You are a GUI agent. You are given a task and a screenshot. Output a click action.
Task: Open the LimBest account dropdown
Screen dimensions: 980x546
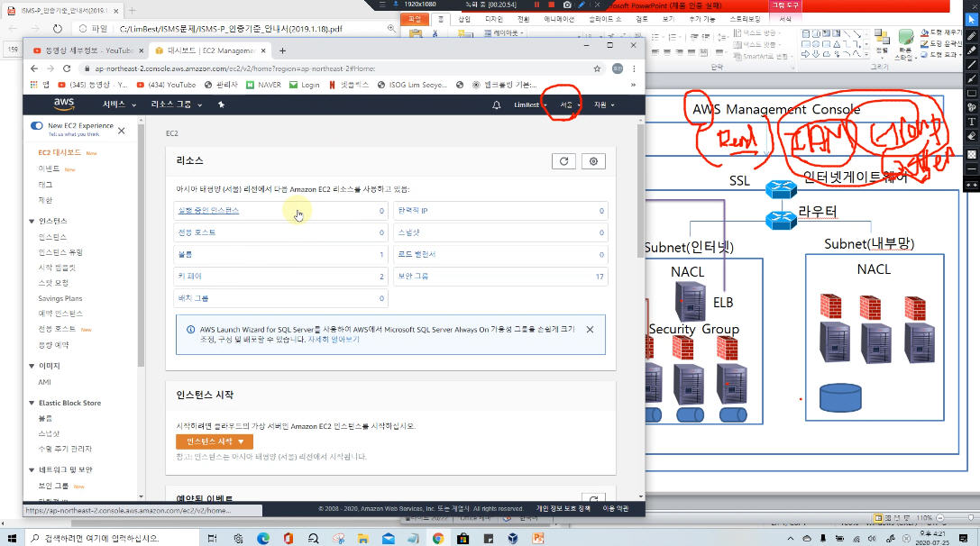pyautogui.click(x=530, y=105)
